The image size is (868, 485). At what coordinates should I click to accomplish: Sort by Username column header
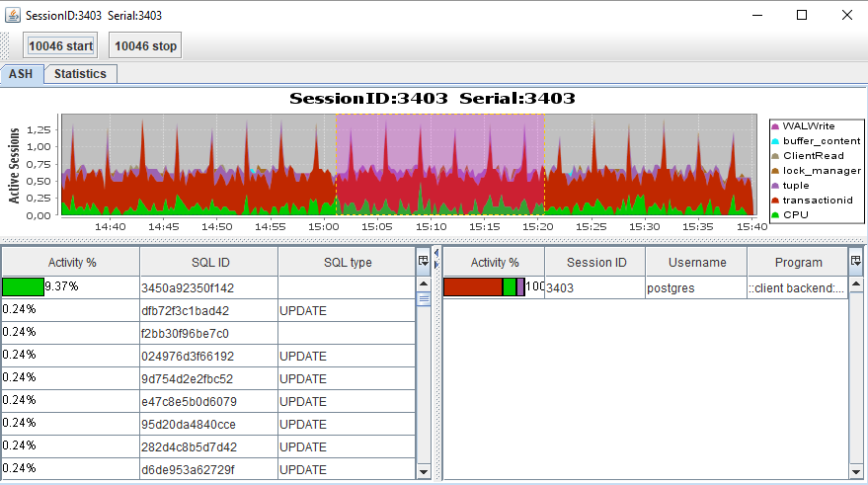pos(696,262)
